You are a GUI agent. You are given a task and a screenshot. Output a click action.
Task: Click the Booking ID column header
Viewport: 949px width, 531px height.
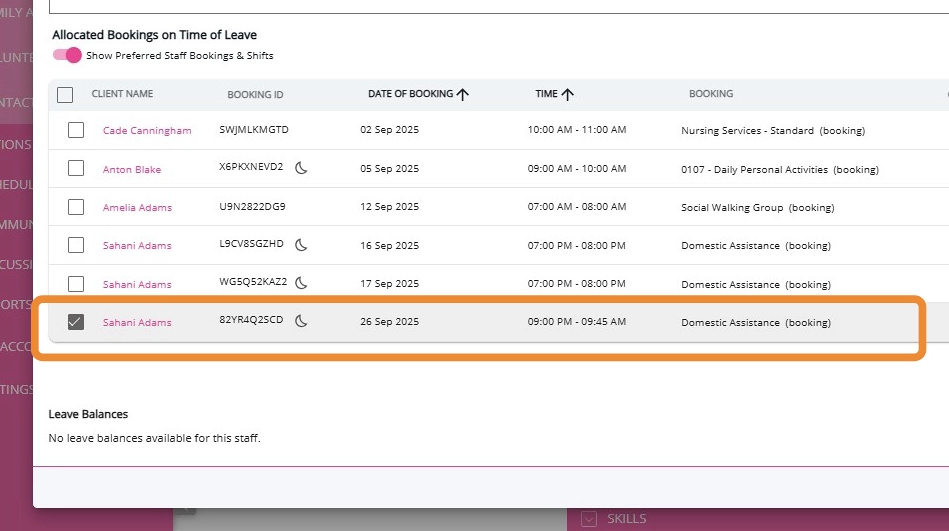tap(255, 95)
